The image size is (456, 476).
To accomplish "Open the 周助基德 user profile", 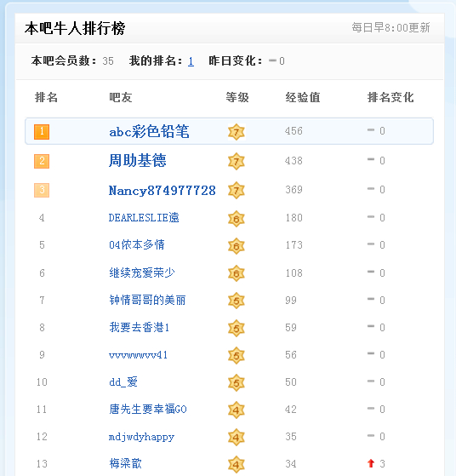I will pos(138,160).
